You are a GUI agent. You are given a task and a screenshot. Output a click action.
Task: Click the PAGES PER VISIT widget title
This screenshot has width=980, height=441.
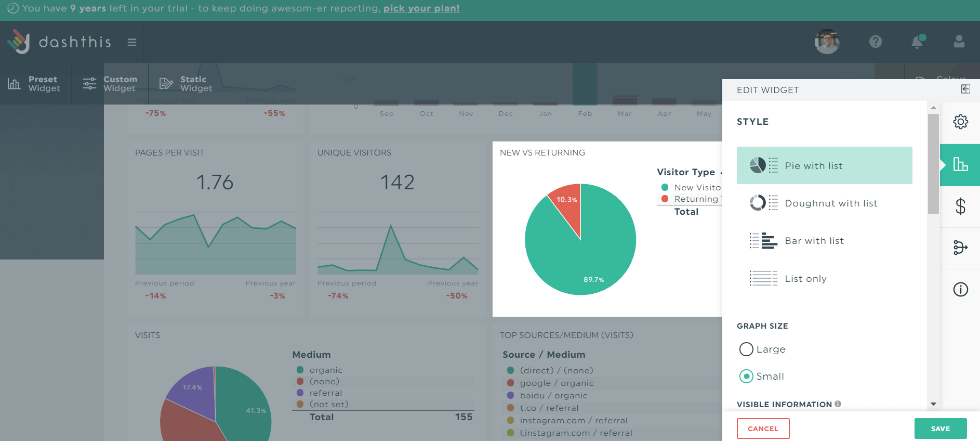click(x=169, y=152)
